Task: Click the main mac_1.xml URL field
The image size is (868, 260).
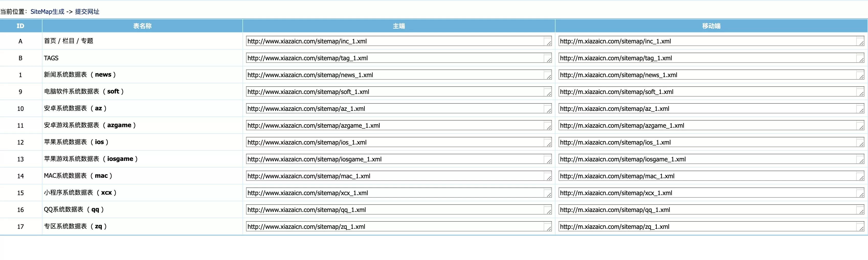Action: [399, 175]
